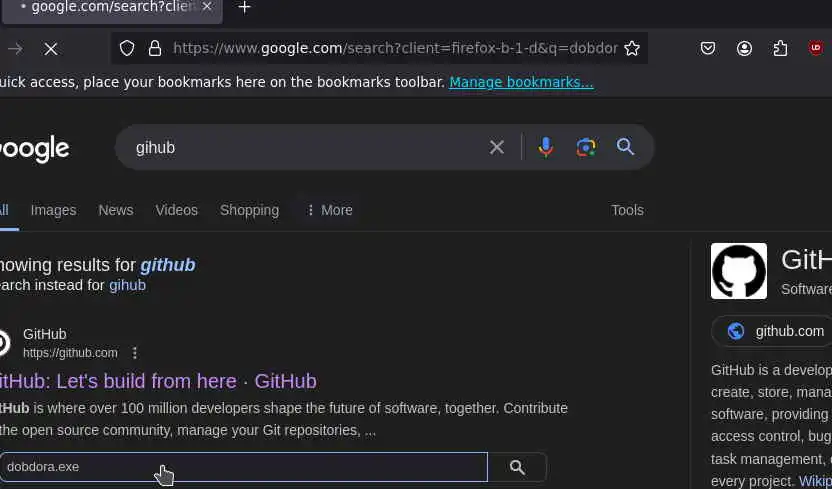Click the dobdora.exe site search field
This screenshot has height=489, width=832.
[244, 467]
